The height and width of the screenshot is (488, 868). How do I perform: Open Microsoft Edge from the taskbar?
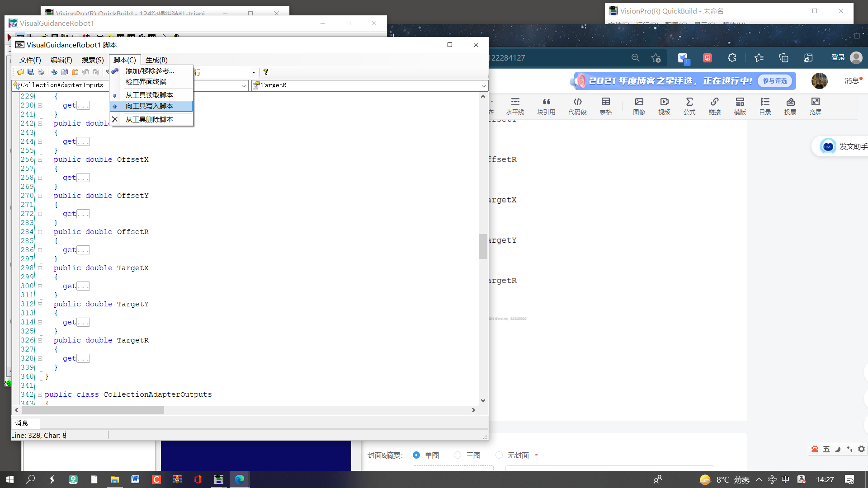click(x=240, y=479)
